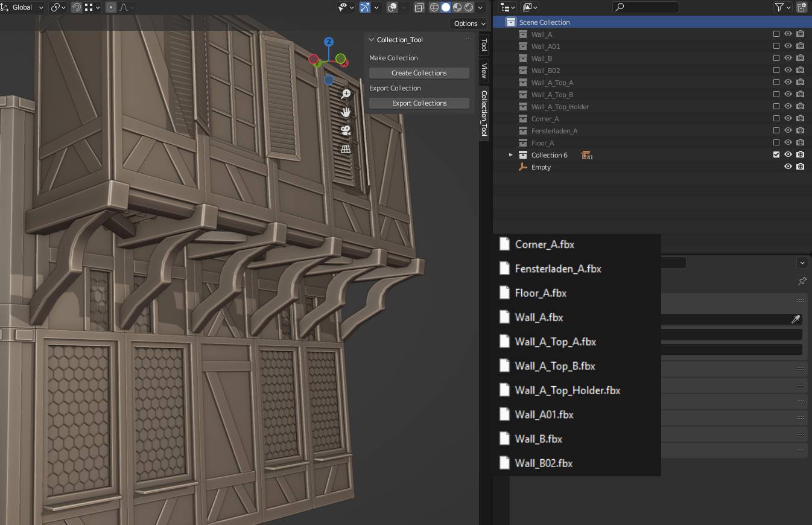Uncheck the Collection 6 checkbox

(x=776, y=155)
